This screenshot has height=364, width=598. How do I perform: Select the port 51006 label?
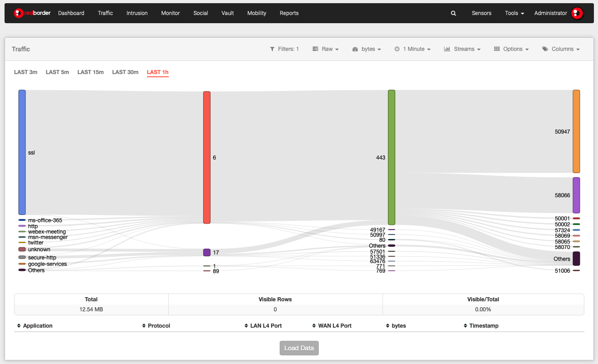click(x=563, y=271)
